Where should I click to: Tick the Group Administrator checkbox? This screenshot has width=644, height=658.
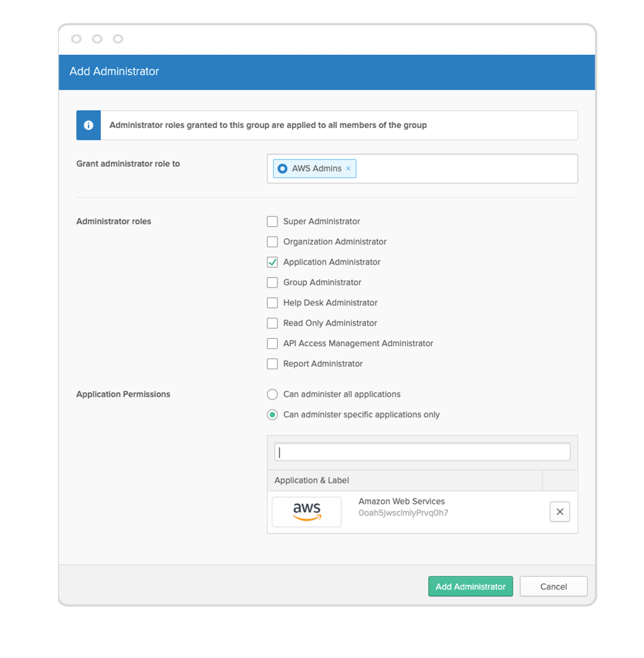(272, 282)
